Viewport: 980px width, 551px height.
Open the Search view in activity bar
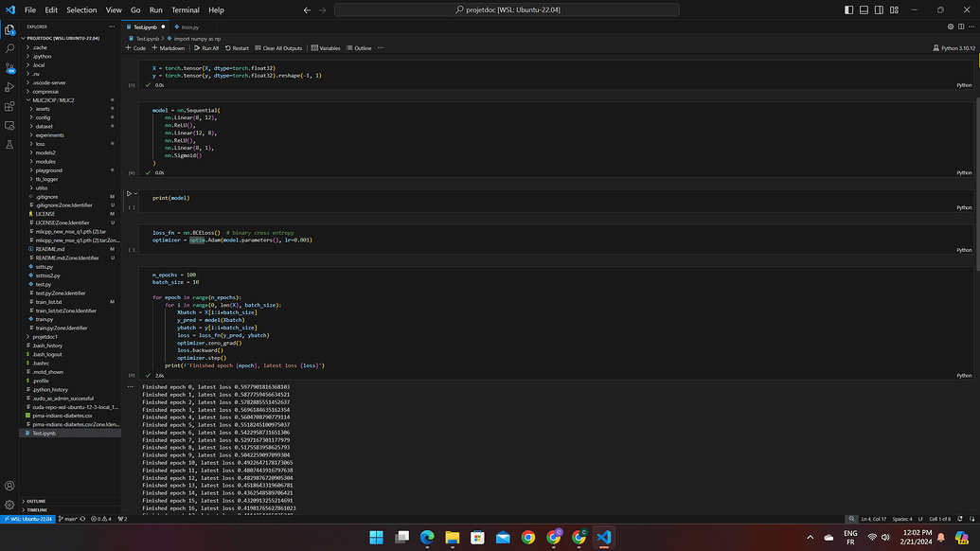click(x=9, y=47)
